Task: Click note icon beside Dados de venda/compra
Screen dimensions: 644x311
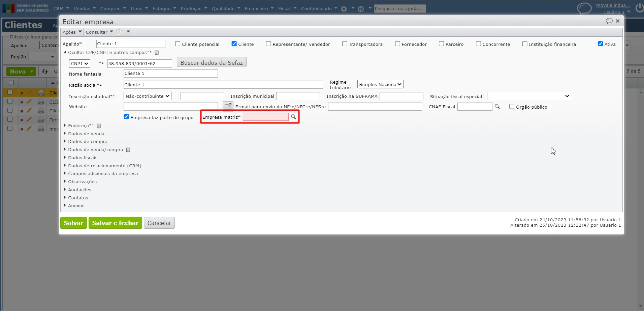Action: point(128,150)
